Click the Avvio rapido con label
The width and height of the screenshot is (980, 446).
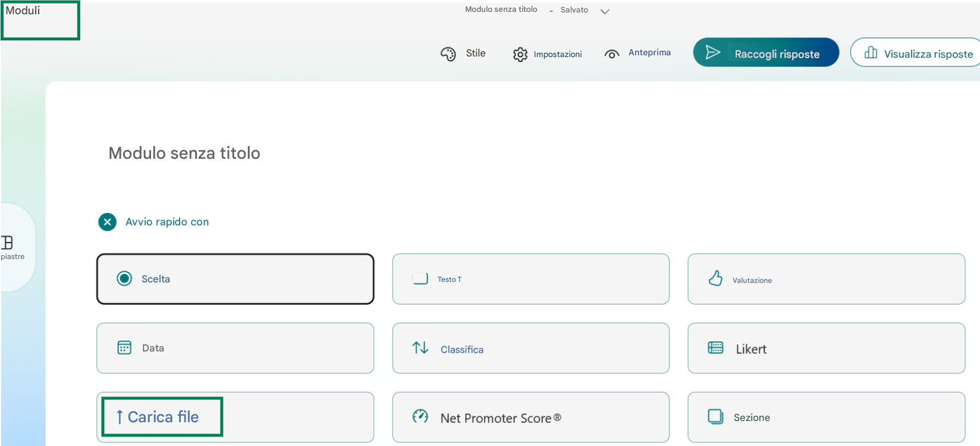[167, 222]
